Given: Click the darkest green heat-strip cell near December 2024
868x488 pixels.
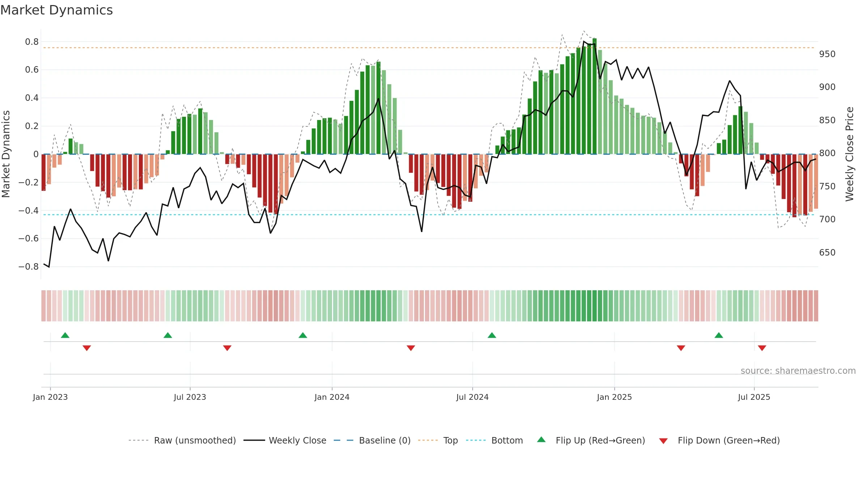Looking at the screenshot, I should tap(595, 306).
